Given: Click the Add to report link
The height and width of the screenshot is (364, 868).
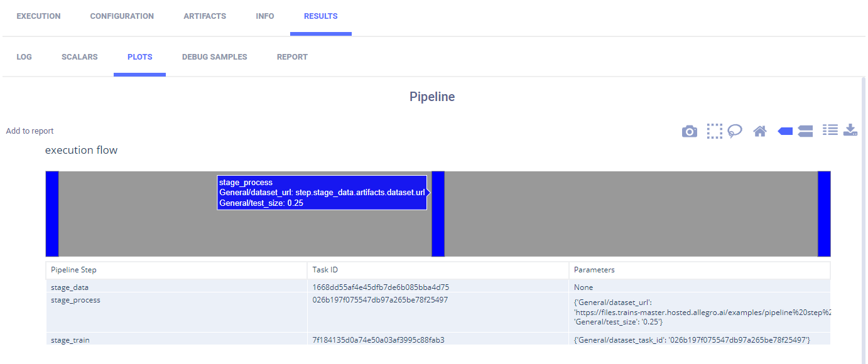Looking at the screenshot, I should [30, 131].
